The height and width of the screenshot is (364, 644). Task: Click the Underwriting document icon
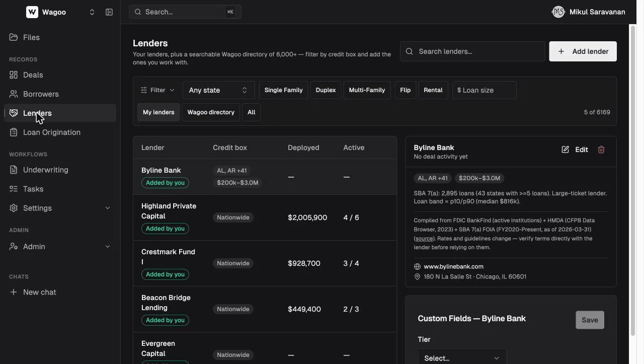point(14,170)
